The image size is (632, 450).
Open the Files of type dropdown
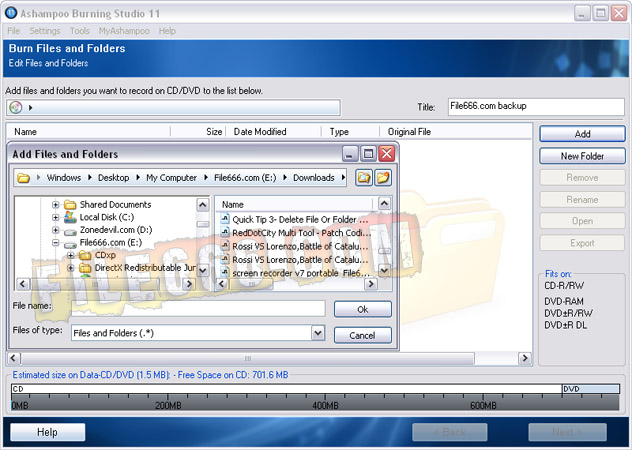point(318,333)
